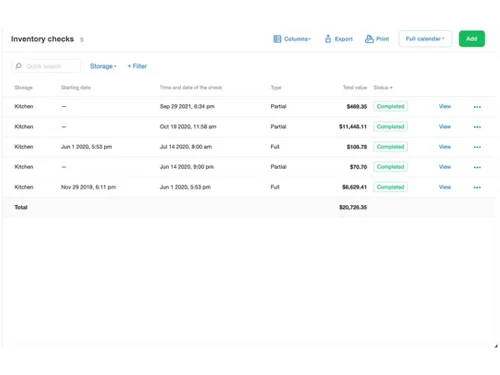Image resolution: width=500 pixels, height=375 pixels.
Task: Add a new inventory check
Action: pos(472,39)
